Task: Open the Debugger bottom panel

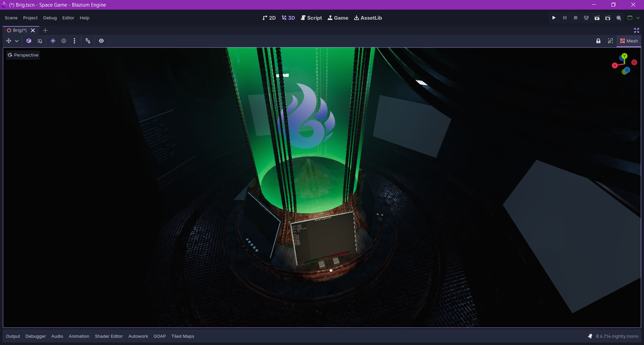Action: point(36,337)
